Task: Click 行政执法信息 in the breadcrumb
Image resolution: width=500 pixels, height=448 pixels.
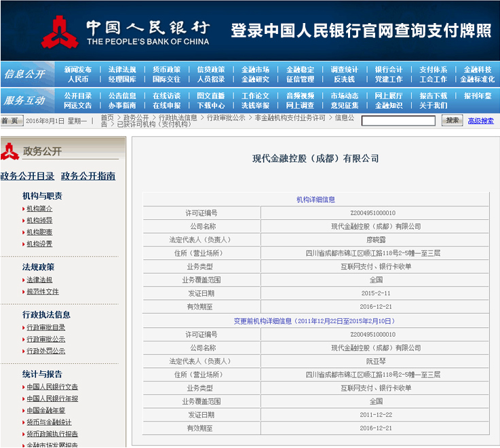Action: pyautogui.click(x=178, y=117)
